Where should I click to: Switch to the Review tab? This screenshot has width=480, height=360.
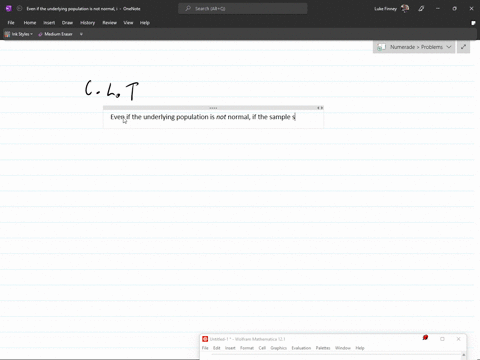coord(109,23)
